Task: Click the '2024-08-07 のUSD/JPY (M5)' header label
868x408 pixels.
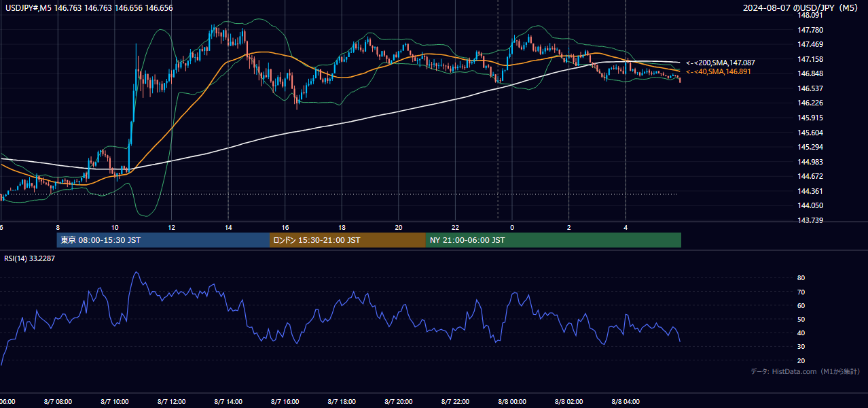Action: click(801, 8)
